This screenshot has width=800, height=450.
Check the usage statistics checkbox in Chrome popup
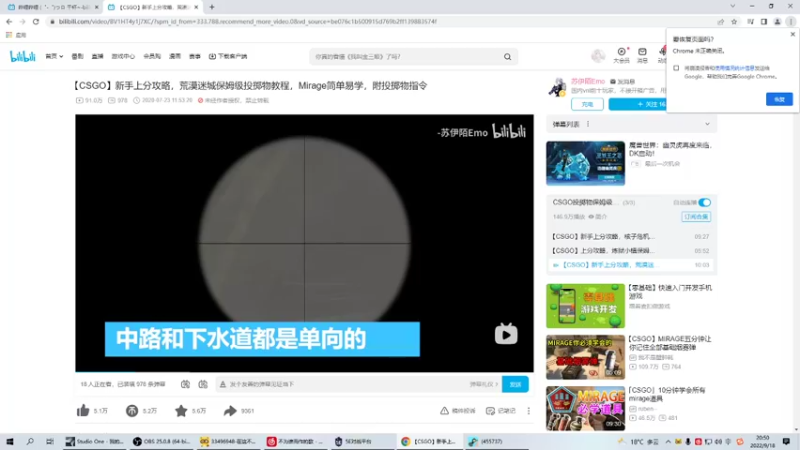[x=676, y=68]
